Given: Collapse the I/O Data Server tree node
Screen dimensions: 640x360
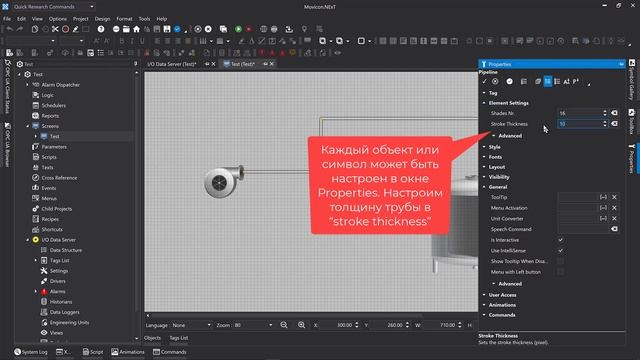Looking at the screenshot, I should [x=28, y=240].
